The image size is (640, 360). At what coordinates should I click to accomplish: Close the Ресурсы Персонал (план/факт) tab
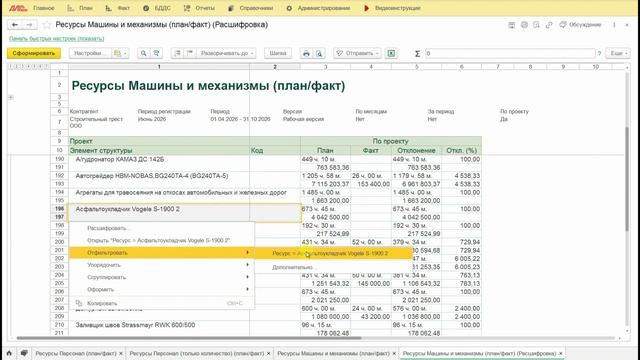(x=121, y=353)
